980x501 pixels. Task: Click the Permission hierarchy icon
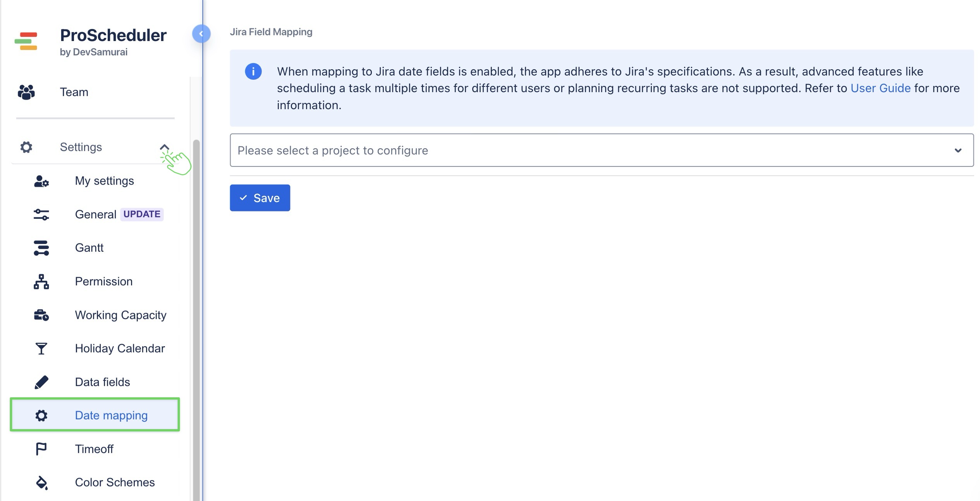(41, 281)
